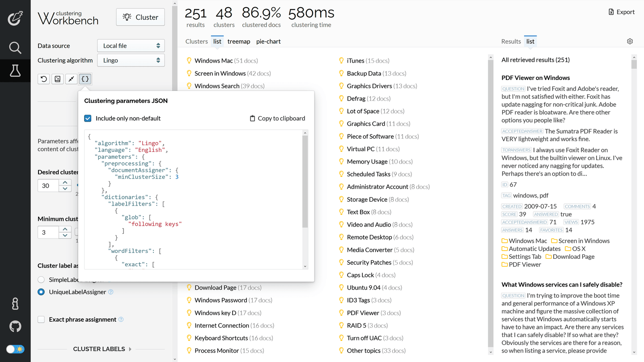Reset clustering parameters with the undo icon
Image resolution: width=644 pixels, height=362 pixels.
click(43, 79)
